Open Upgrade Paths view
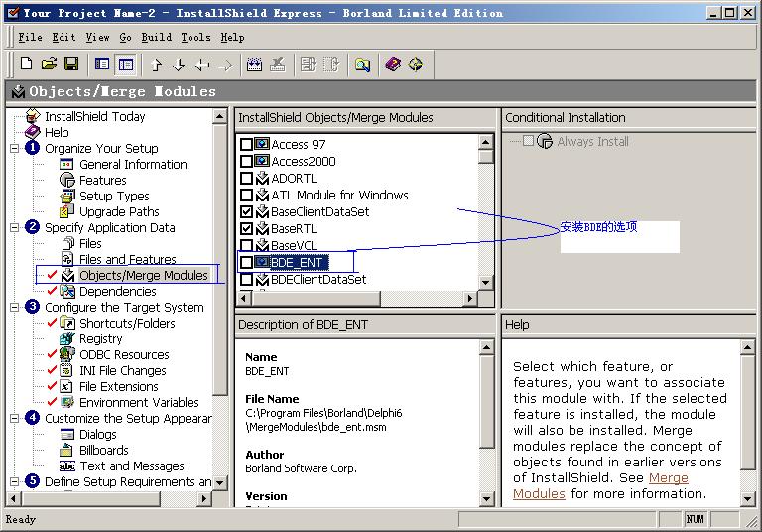The width and height of the screenshot is (762, 532). (119, 212)
